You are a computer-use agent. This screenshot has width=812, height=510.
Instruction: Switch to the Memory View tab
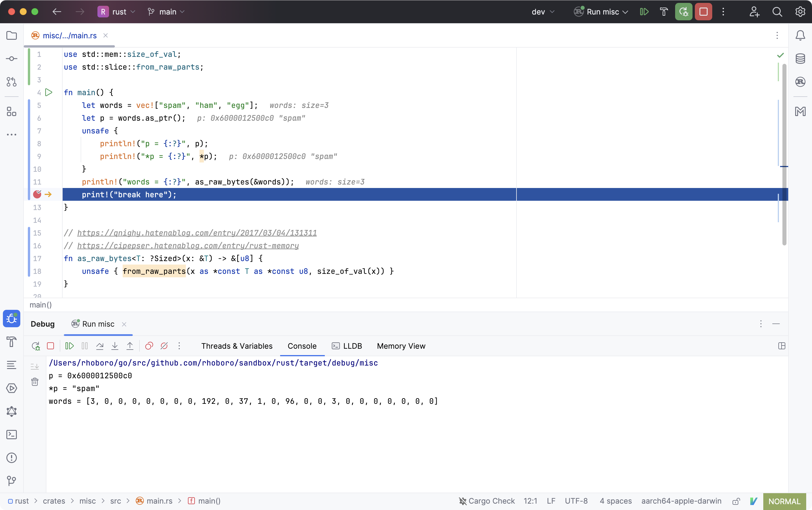point(401,346)
